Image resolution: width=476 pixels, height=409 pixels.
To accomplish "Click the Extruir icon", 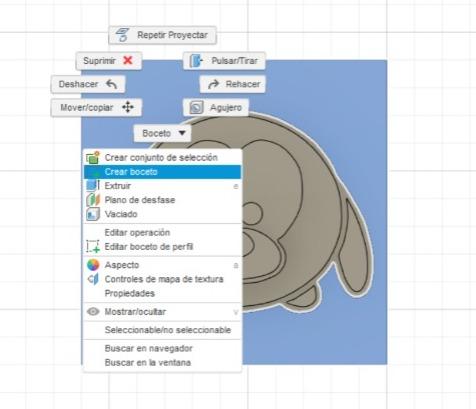I will 93,185.
